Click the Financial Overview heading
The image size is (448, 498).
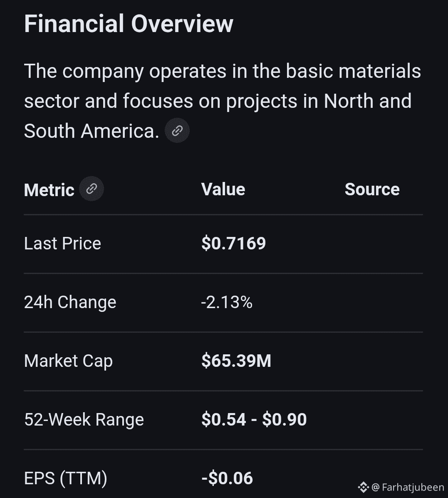coord(129,24)
